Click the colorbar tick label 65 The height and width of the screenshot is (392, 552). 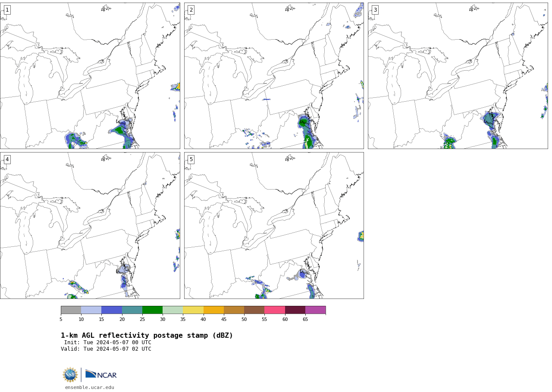(x=305, y=319)
